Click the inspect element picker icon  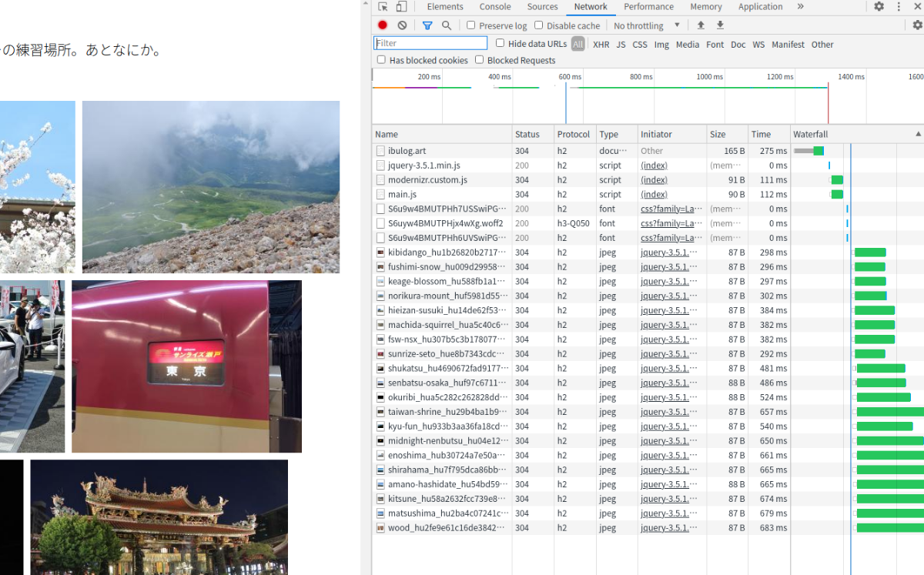coord(383,7)
